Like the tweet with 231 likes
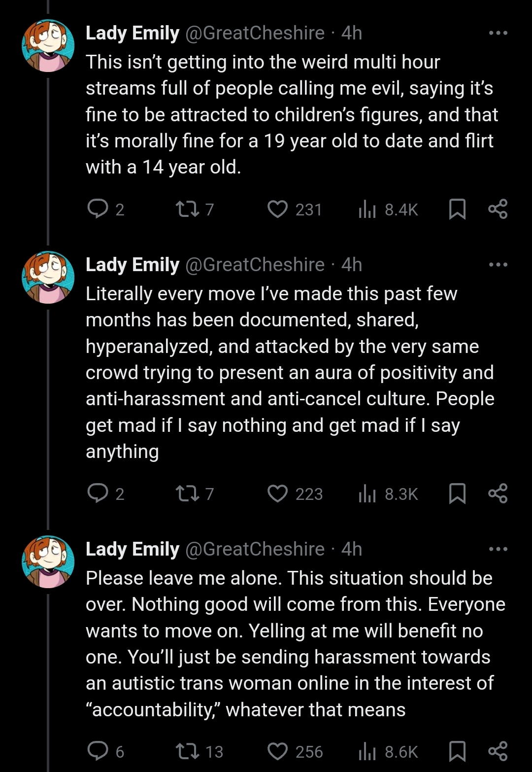The image size is (532, 772). [x=278, y=209]
